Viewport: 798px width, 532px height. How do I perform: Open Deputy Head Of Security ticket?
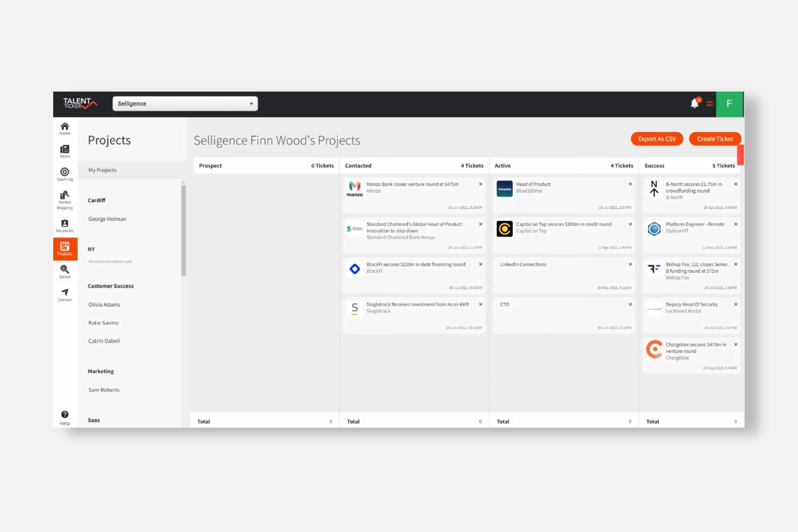(x=691, y=316)
